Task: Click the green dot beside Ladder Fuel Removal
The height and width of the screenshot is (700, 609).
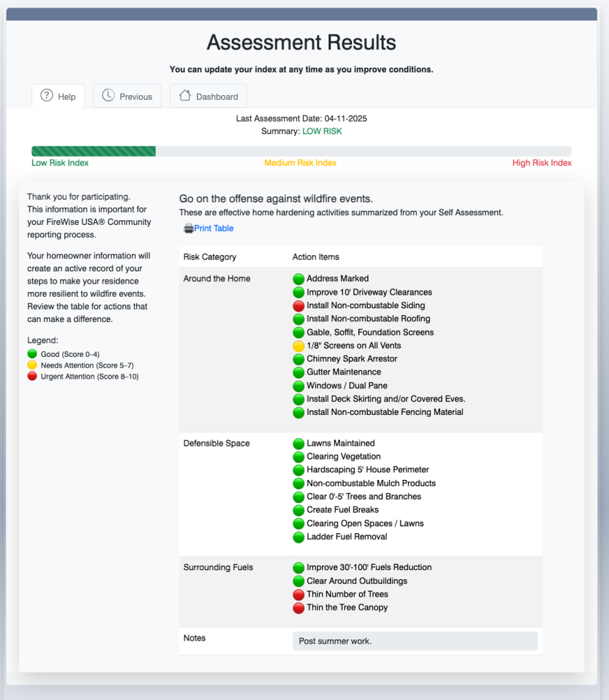Action: pyautogui.click(x=299, y=537)
